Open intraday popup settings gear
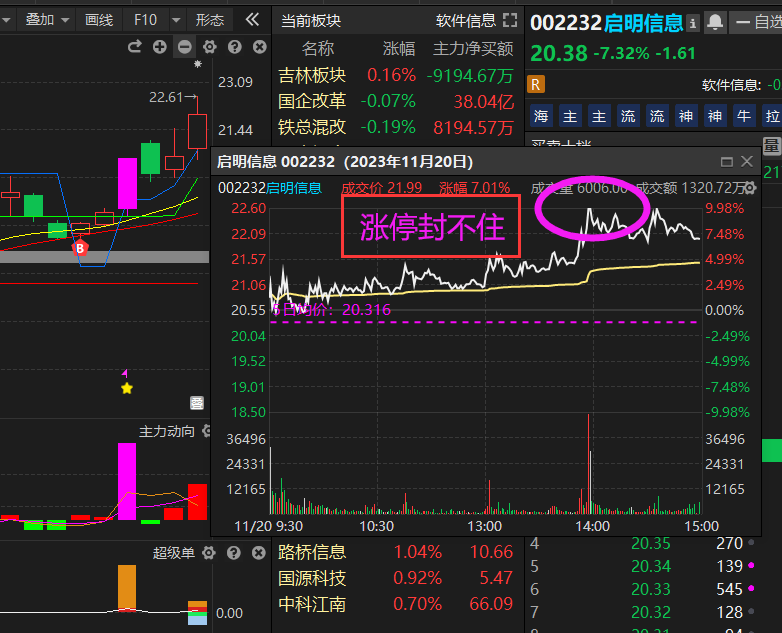This screenshot has width=782, height=633. pos(750,188)
